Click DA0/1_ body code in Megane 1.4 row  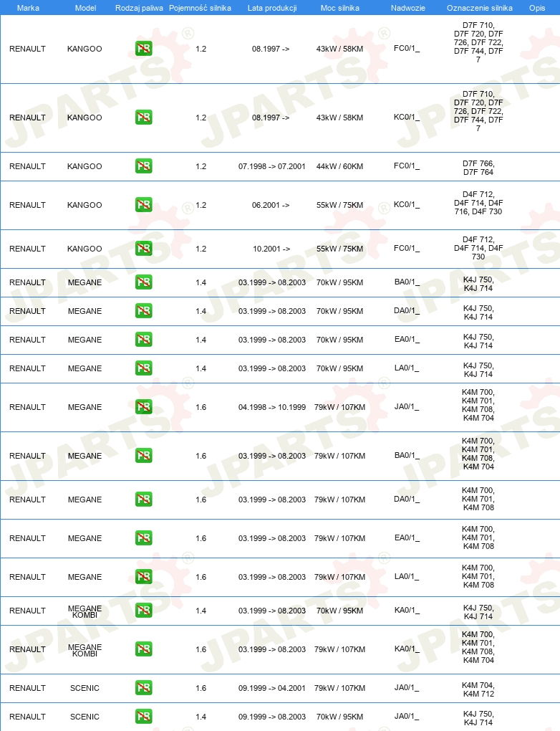[x=407, y=311]
